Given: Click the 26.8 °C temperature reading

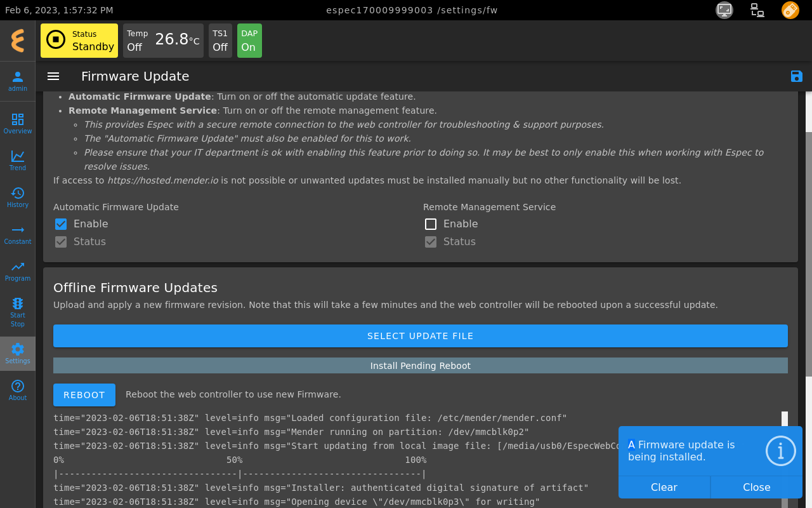Looking at the screenshot, I should 177,39.
